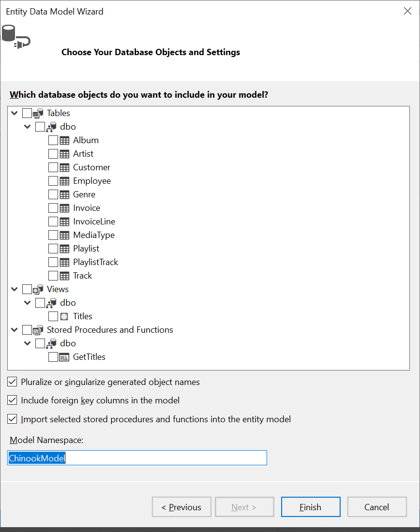Select the Invoice tree item
Viewport: 420px width, 532px height.
(x=87, y=208)
